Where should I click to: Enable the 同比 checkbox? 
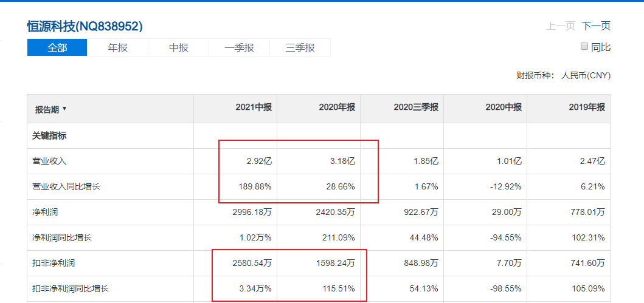click(584, 46)
